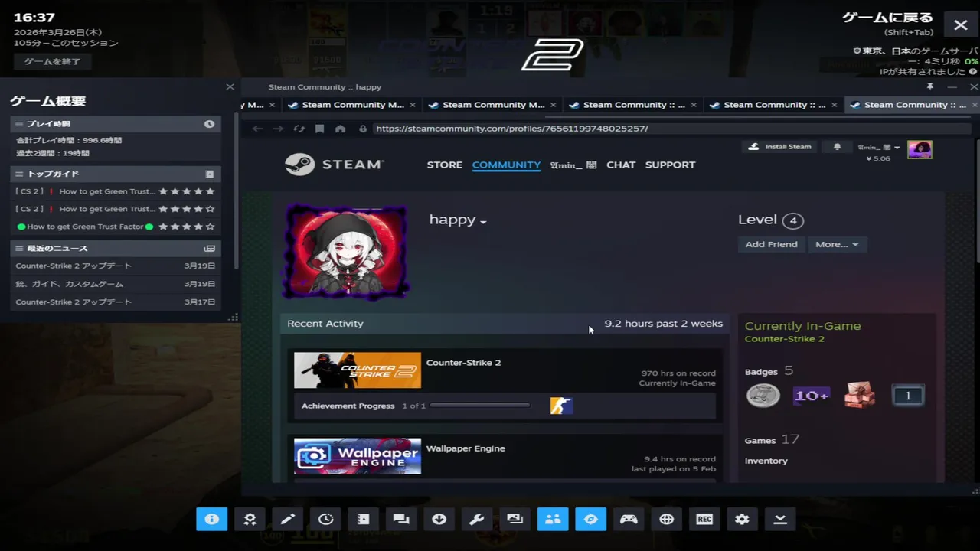Click the gift boxes badge icon
980x551 pixels.
point(860,396)
